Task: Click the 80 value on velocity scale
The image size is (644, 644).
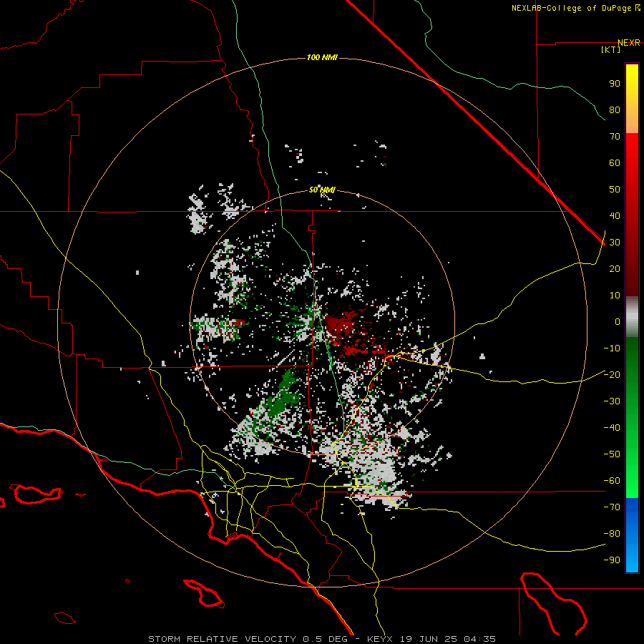Action: 615,109
